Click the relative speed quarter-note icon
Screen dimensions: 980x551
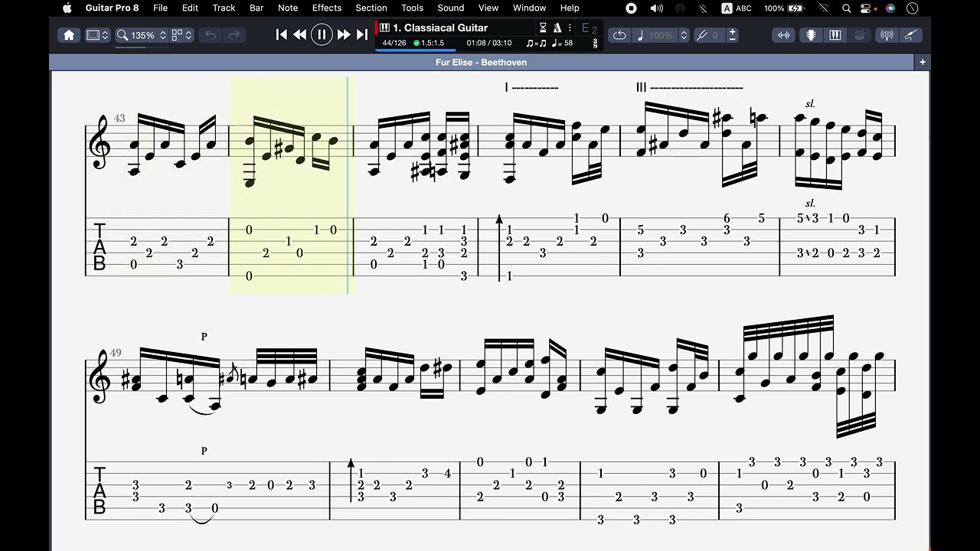(640, 35)
